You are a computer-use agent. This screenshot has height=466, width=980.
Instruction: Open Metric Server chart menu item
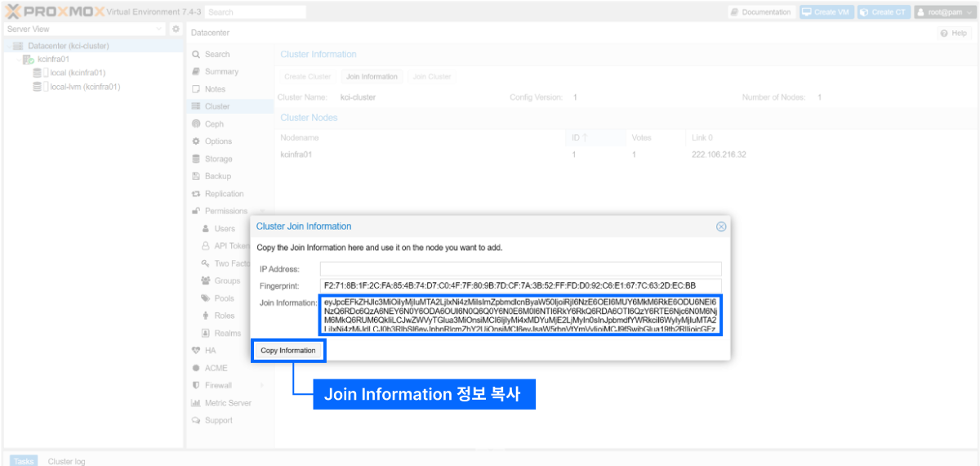click(228, 403)
